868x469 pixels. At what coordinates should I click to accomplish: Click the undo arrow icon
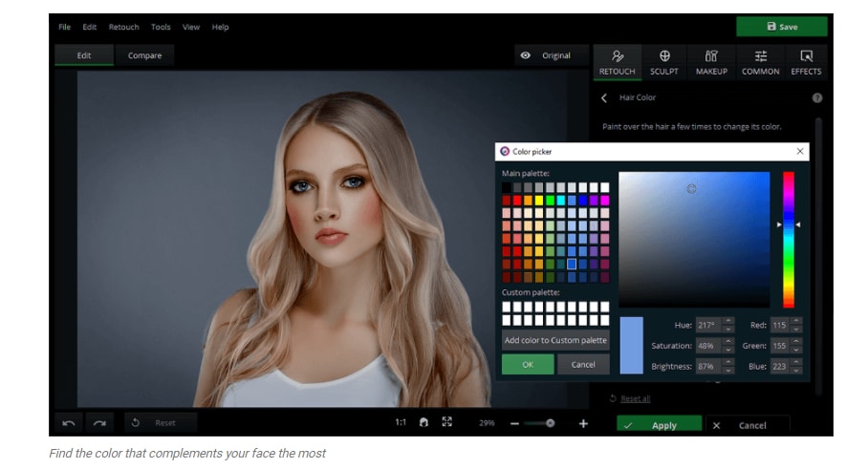pyautogui.click(x=69, y=423)
